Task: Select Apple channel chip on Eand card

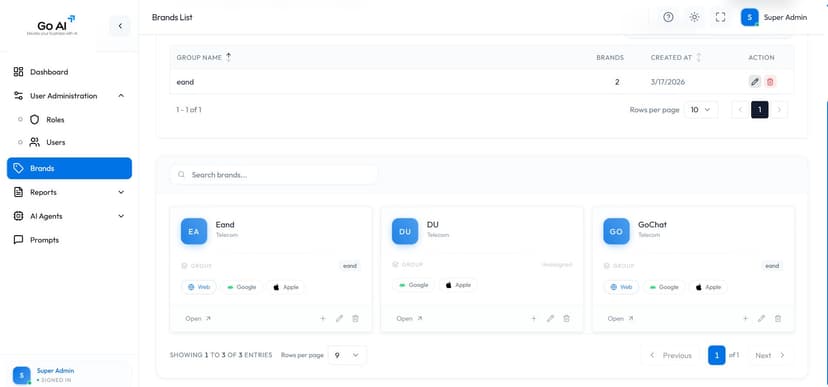Action: point(285,287)
